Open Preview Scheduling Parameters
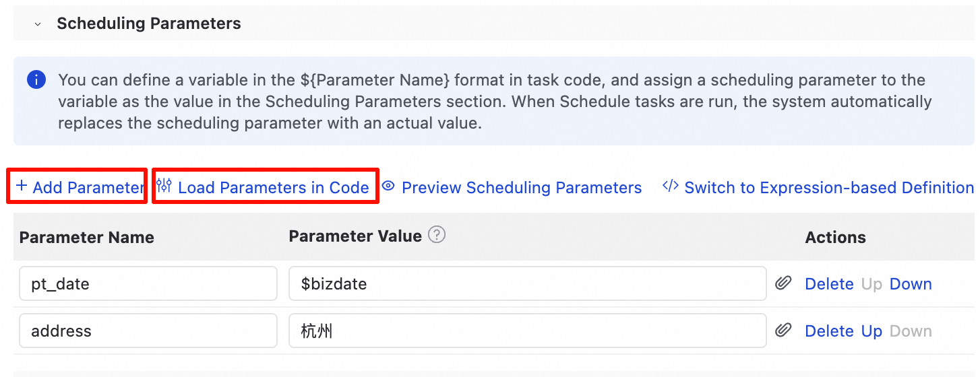Image resolution: width=980 pixels, height=377 pixels. pyautogui.click(x=522, y=188)
